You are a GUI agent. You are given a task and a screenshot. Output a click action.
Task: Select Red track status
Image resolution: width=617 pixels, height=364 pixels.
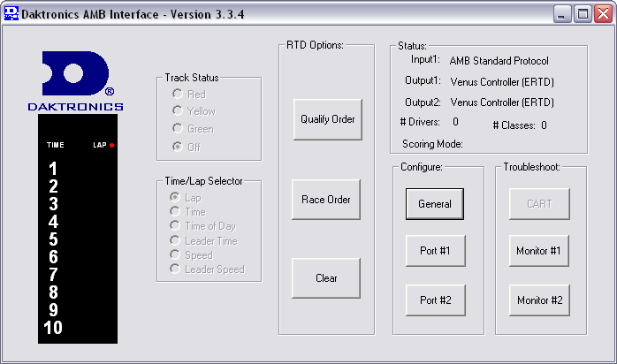click(178, 94)
